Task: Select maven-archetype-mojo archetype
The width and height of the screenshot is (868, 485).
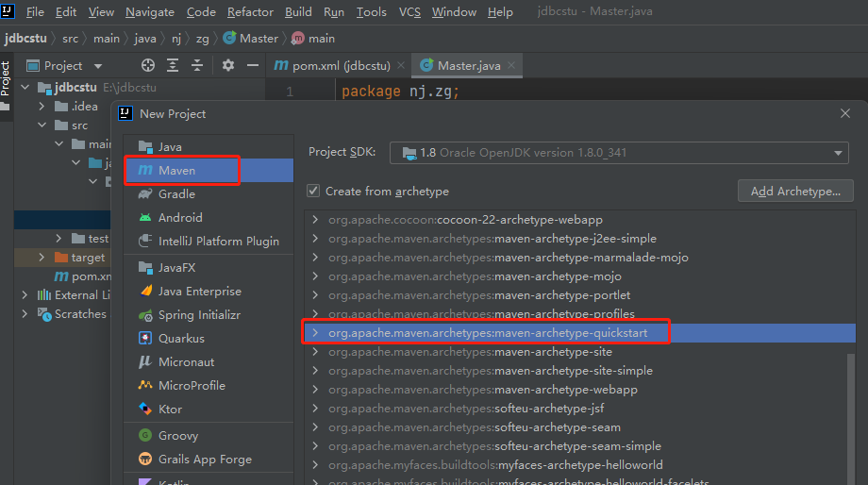Action: [x=579, y=276]
